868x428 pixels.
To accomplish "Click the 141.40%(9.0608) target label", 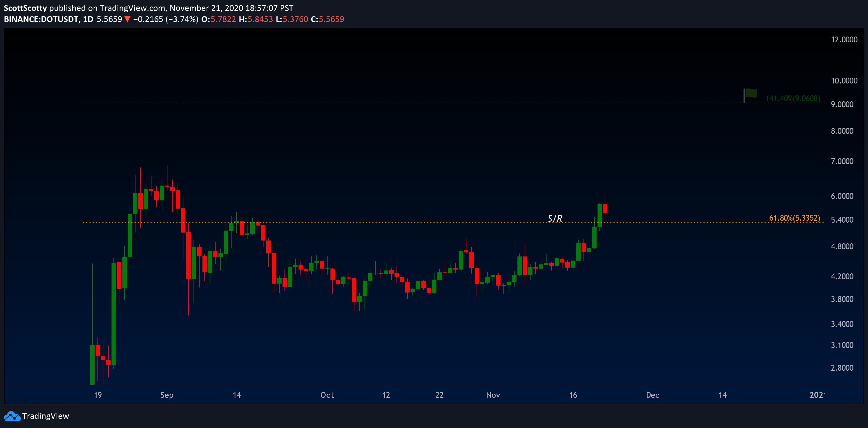I will pyautogui.click(x=793, y=98).
